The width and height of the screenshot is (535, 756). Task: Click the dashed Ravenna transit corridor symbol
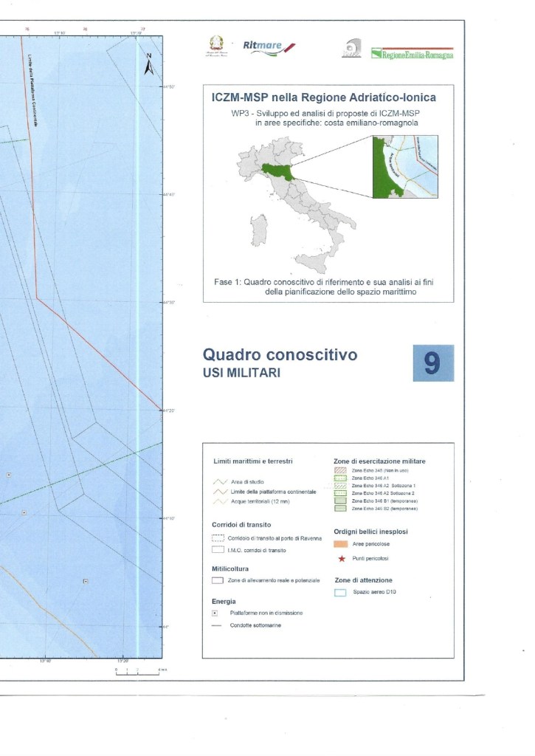(218, 538)
